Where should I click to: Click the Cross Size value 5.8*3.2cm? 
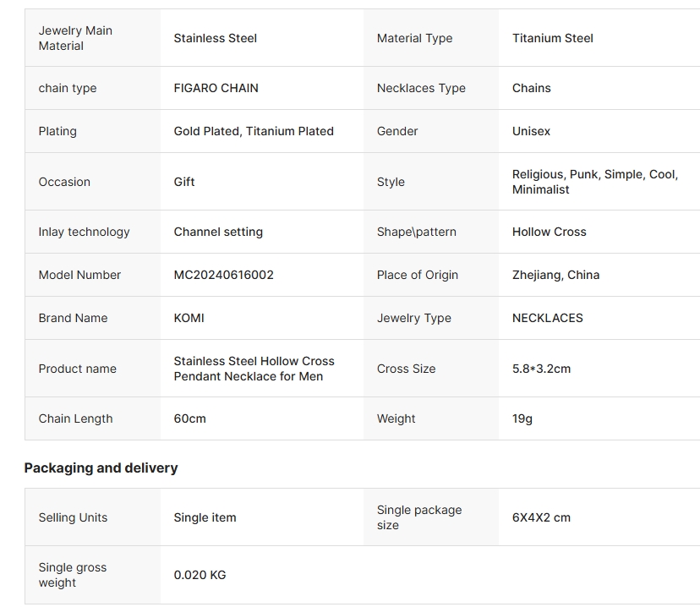click(542, 369)
